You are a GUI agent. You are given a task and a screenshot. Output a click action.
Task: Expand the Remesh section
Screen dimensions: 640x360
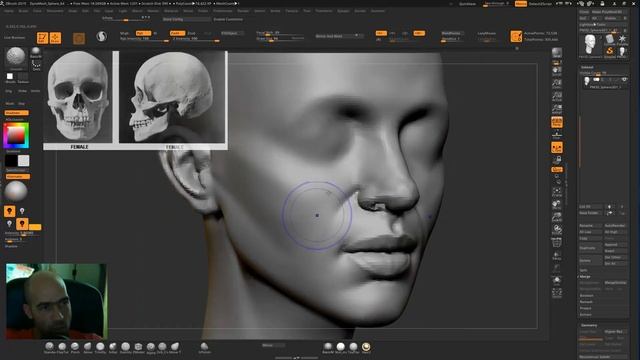pyautogui.click(x=586, y=302)
